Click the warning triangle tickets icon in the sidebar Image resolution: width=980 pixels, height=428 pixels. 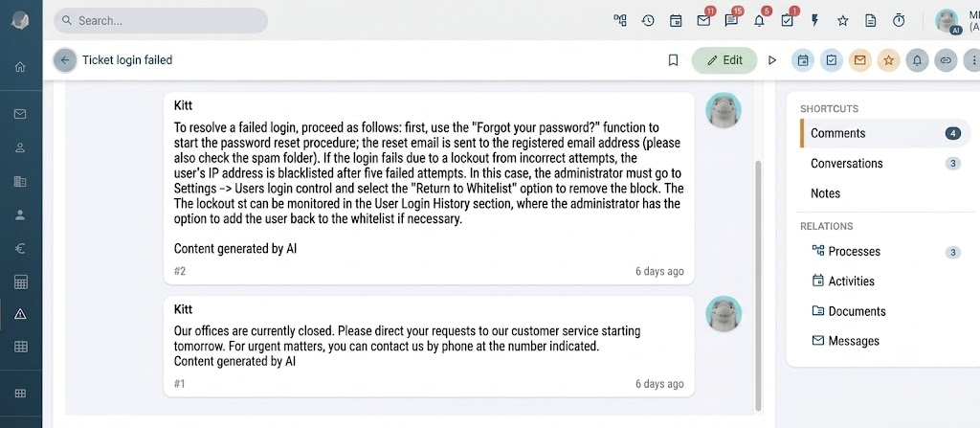20,314
